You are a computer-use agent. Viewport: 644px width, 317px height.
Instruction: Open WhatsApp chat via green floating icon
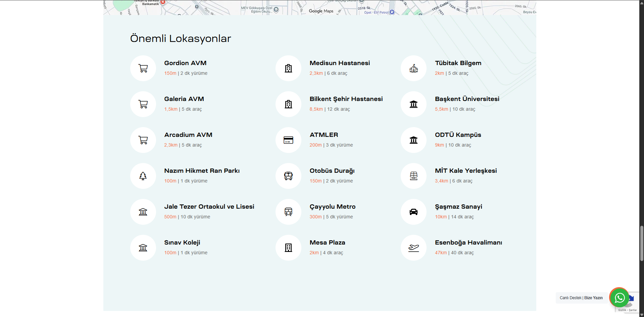pos(619,298)
